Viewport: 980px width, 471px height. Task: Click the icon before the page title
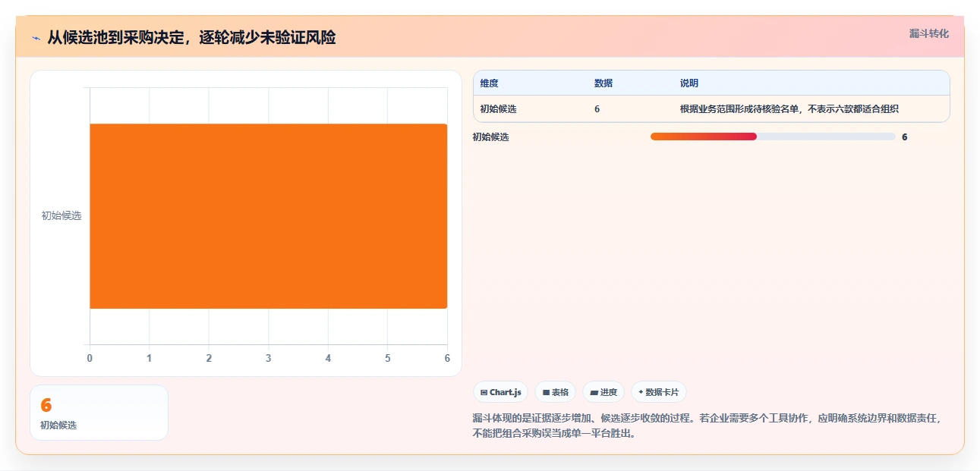[x=36, y=38]
